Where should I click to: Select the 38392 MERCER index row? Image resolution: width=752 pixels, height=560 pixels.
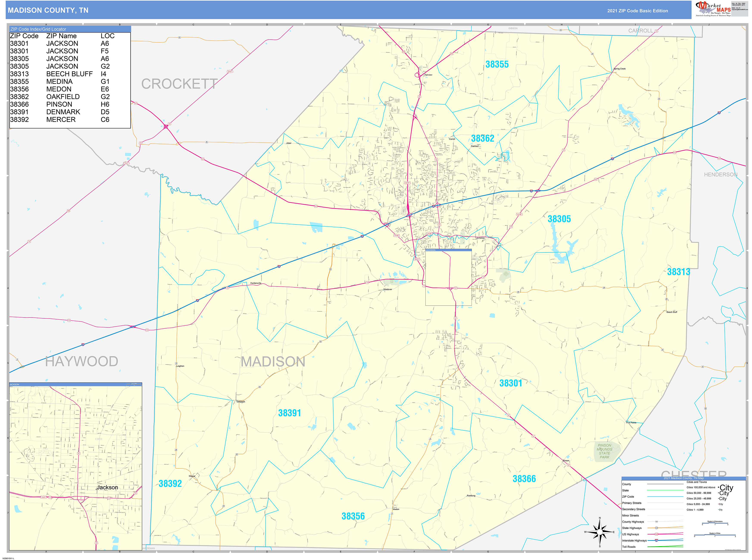point(70,120)
